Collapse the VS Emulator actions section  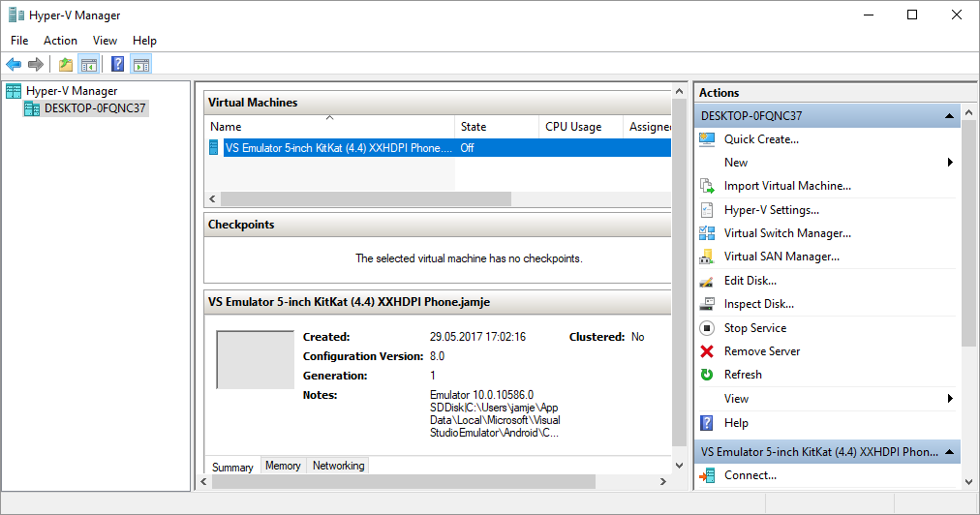coord(949,452)
